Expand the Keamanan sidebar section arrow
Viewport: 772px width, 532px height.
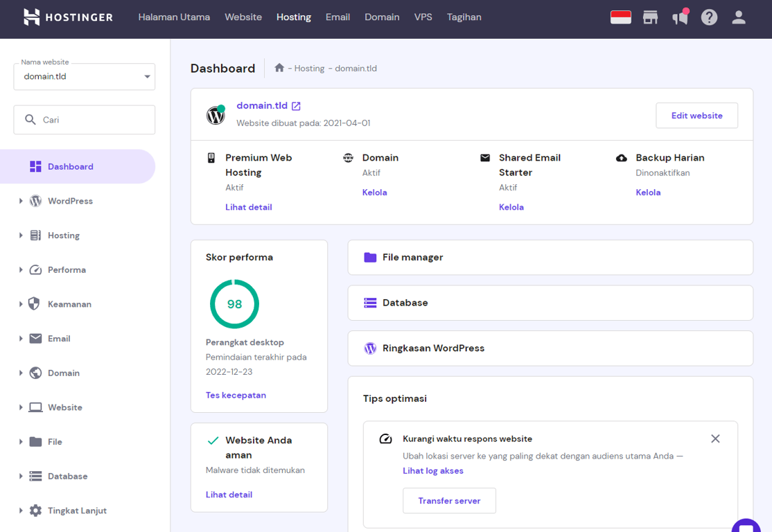(21, 304)
